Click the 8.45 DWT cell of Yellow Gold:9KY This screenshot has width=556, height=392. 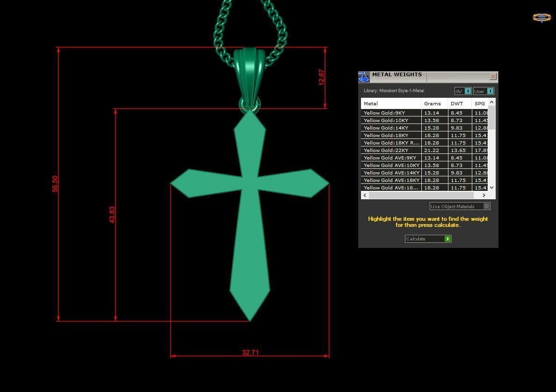460,113
